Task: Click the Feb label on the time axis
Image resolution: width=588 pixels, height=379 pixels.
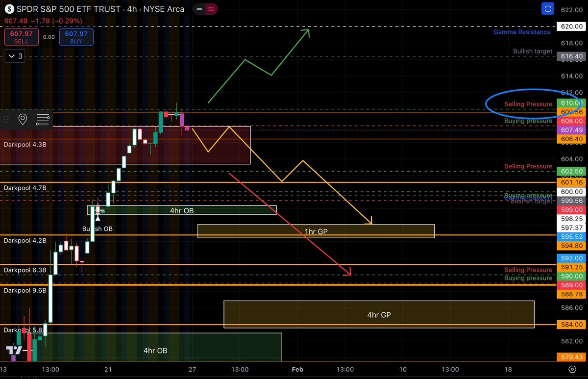Action: point(297,369)
